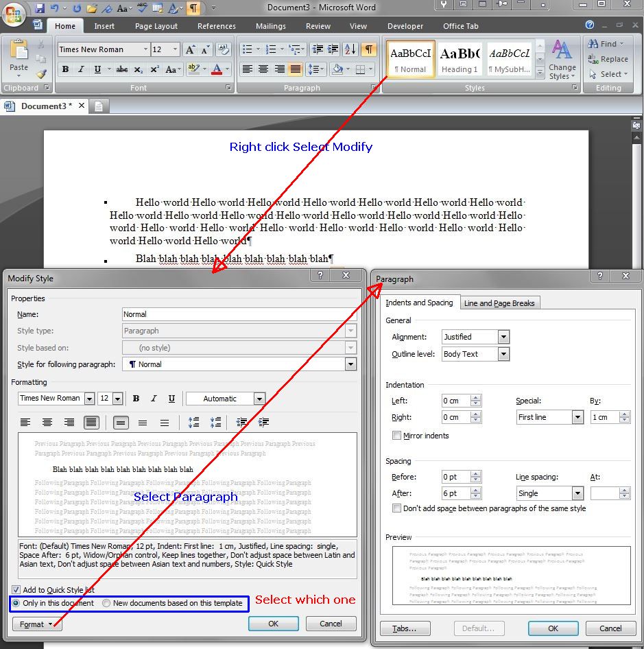The image size is (644, 649).
Task: Click Align Center in Modify Style dialog
Action: pos(47,422)
